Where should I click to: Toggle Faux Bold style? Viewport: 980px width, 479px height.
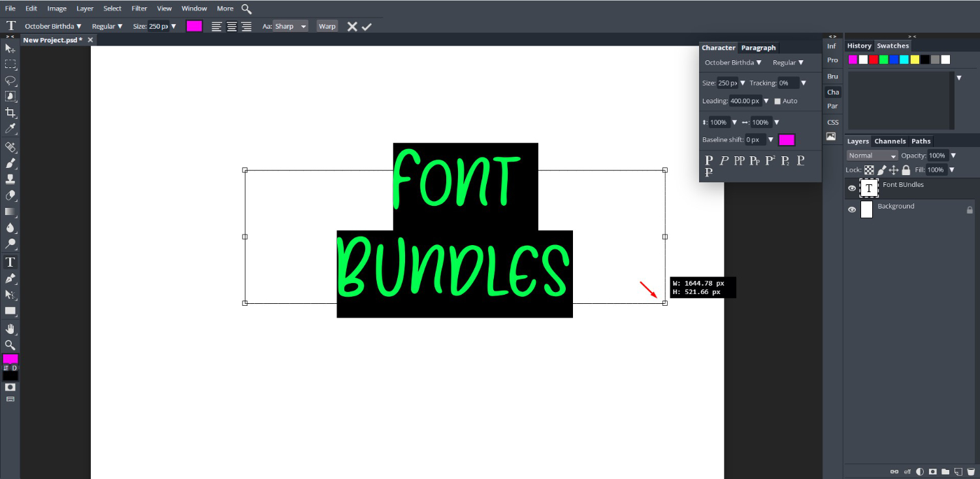(709, 160)
